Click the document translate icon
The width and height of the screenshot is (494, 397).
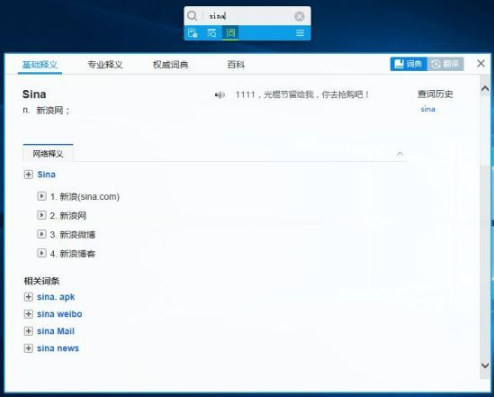tap(193, 33)
